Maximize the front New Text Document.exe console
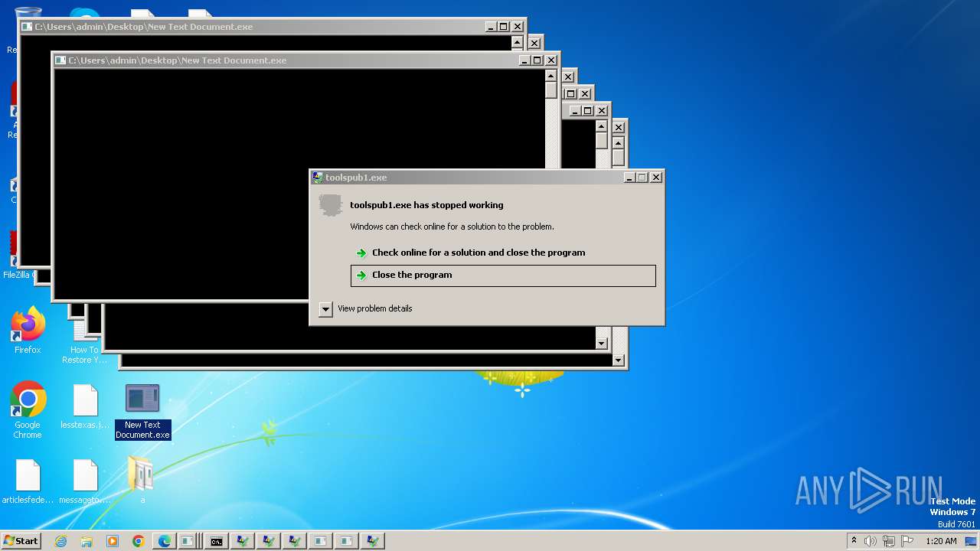 [537, 60]
